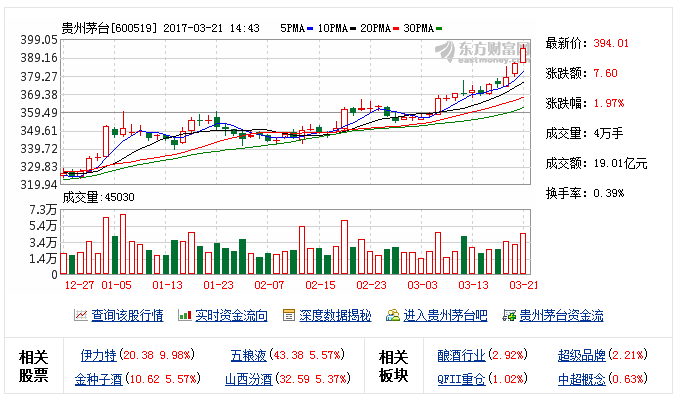Click the timestamp 2017-03-21 14:43
Viewport: 678px width, 405px height.
[211, 29]
